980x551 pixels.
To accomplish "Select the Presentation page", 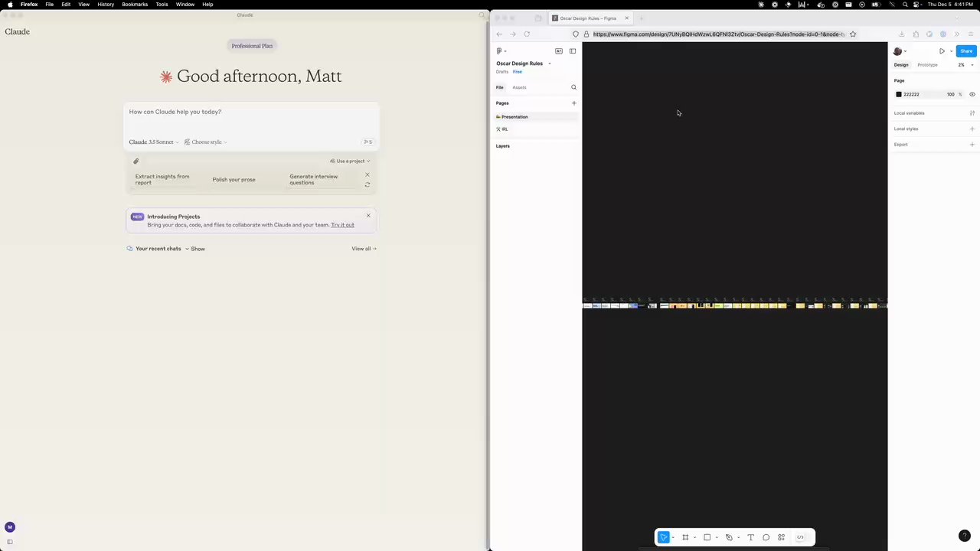I will [x=535, y=117].
